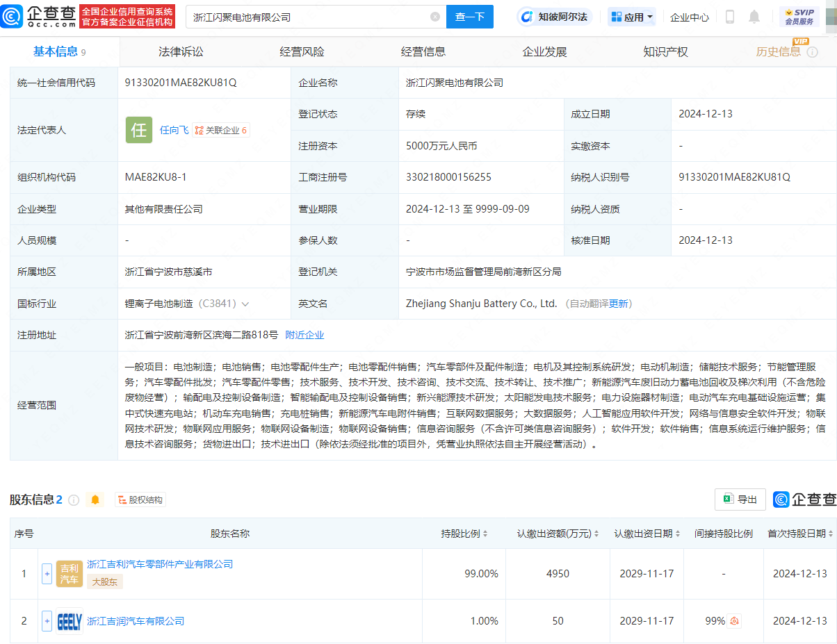This screenshot has width=837, height=644.
Task: Open the 经营风险 tab
Action: [x=302, y=52]
